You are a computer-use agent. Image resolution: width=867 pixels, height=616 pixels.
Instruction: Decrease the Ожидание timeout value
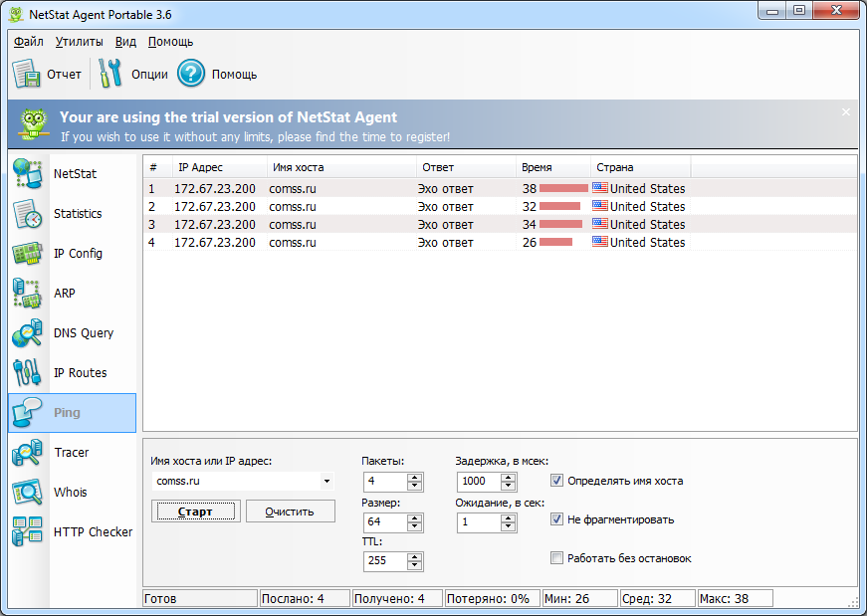coord(508,526)
